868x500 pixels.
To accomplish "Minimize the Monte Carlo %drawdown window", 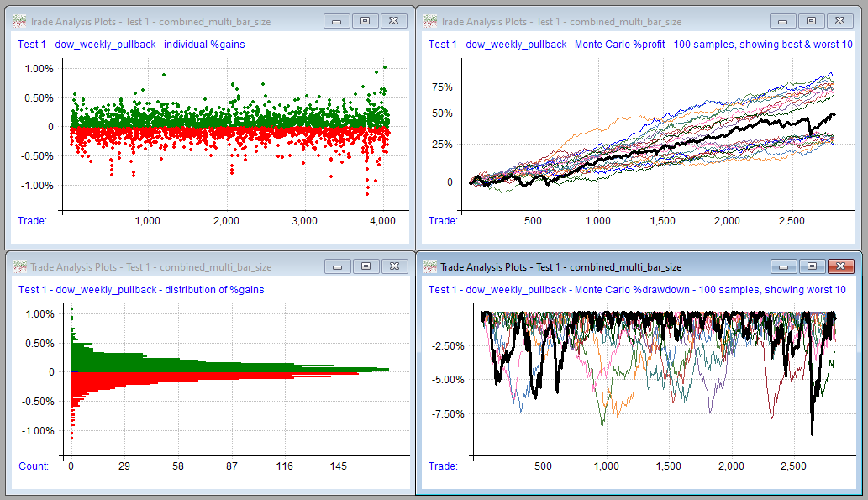I will 783,266.
